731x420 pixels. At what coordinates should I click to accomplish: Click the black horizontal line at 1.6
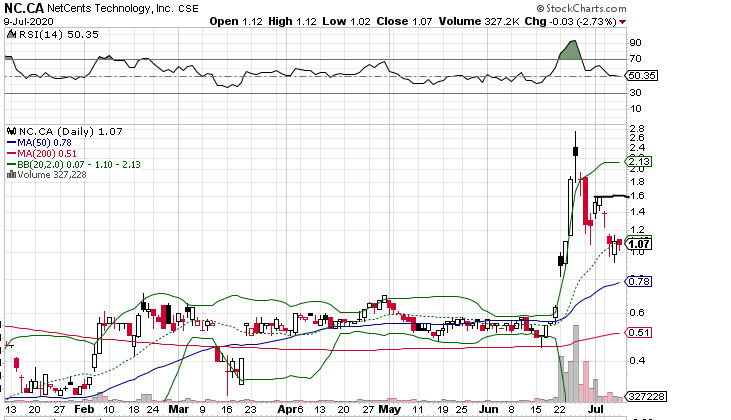click(x=612, y=196)
